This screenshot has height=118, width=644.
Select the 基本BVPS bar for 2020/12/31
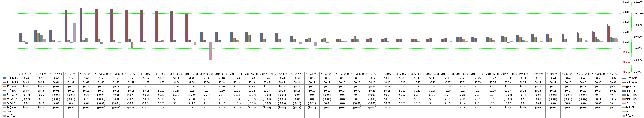[608, 33]
